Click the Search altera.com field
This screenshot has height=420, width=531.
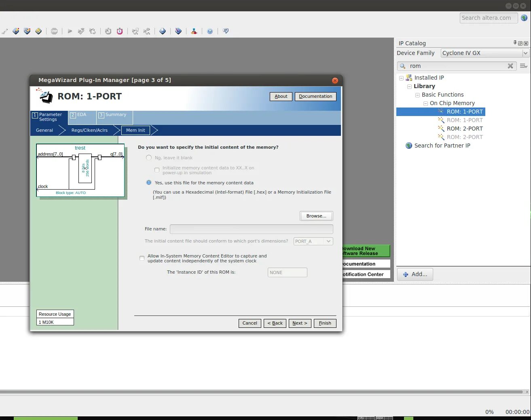[489, 18]
